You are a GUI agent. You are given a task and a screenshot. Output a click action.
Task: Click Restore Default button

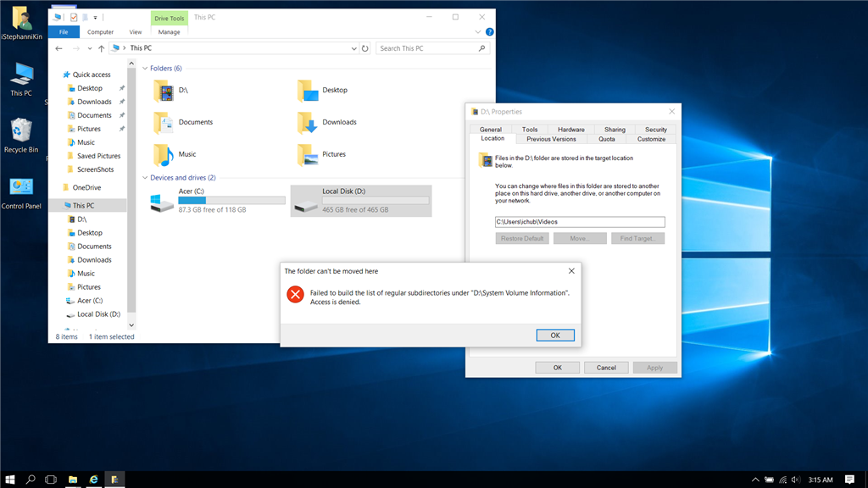pos(522,238)
